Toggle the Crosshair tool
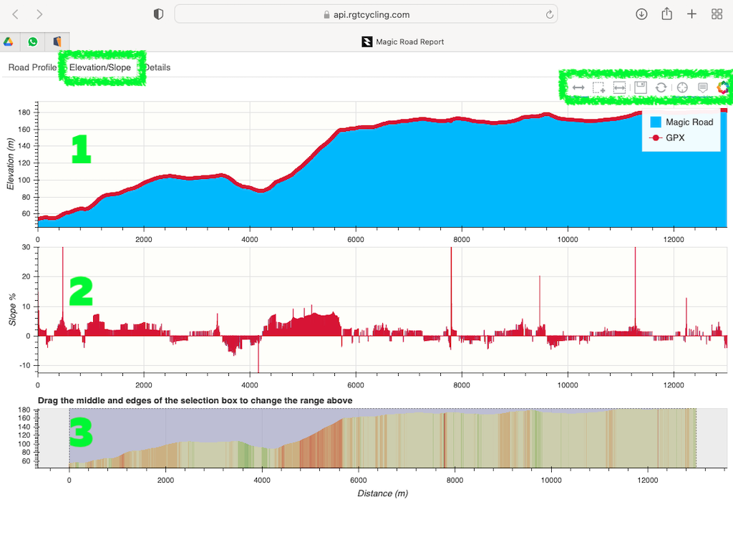The height and width of the screenshot is (560, 733). 682,87
